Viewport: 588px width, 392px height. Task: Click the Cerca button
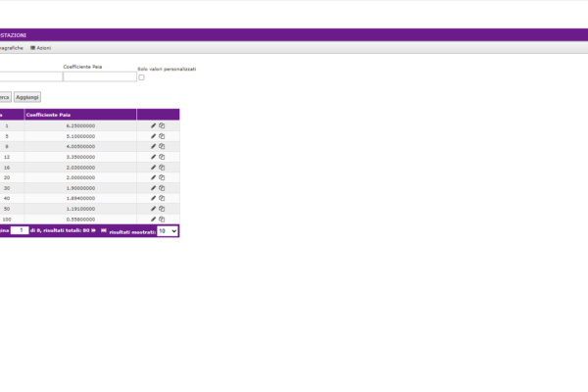4,97
